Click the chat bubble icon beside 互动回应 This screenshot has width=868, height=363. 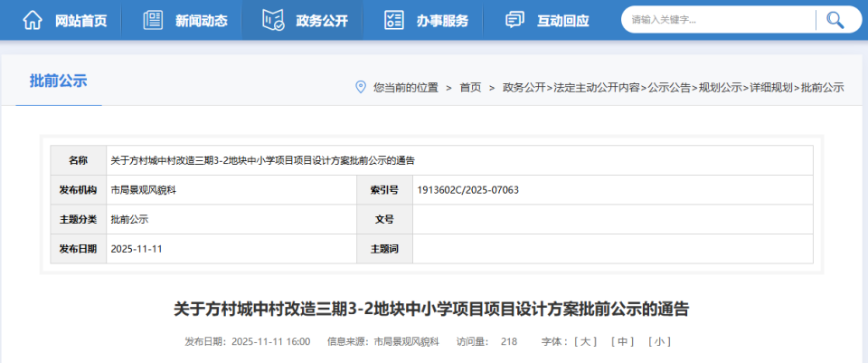click(x=514, y=21)
